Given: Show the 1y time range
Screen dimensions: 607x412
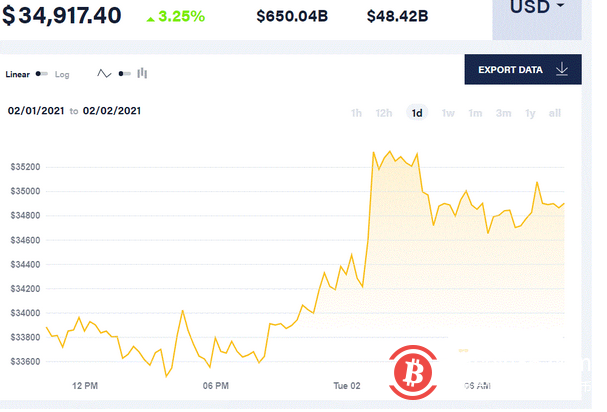Looking at the screenshot, I should pos(530,113).
